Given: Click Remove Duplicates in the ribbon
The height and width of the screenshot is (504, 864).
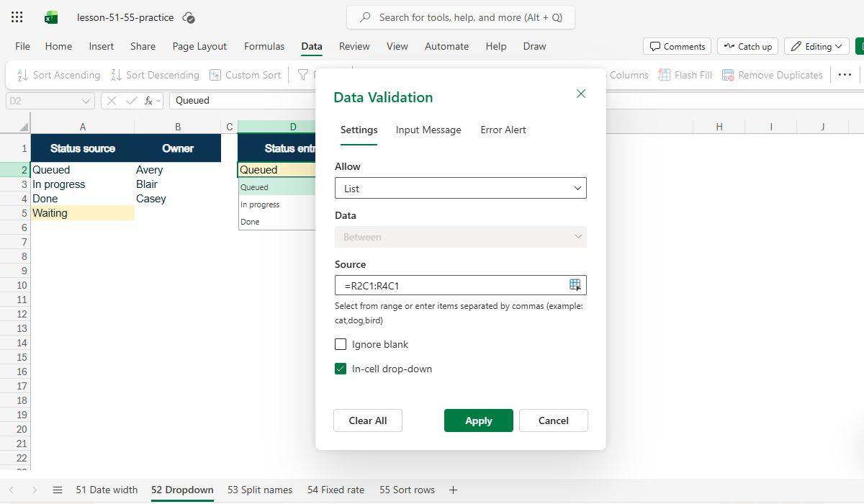Looking at the screenshot, I should pos(773,75).
